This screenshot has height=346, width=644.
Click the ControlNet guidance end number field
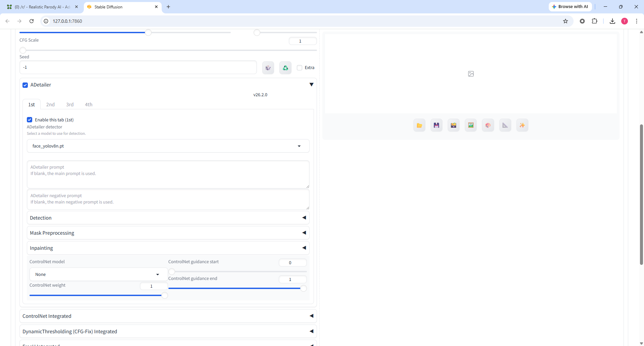pyautogui.click(x=293, y=279)
